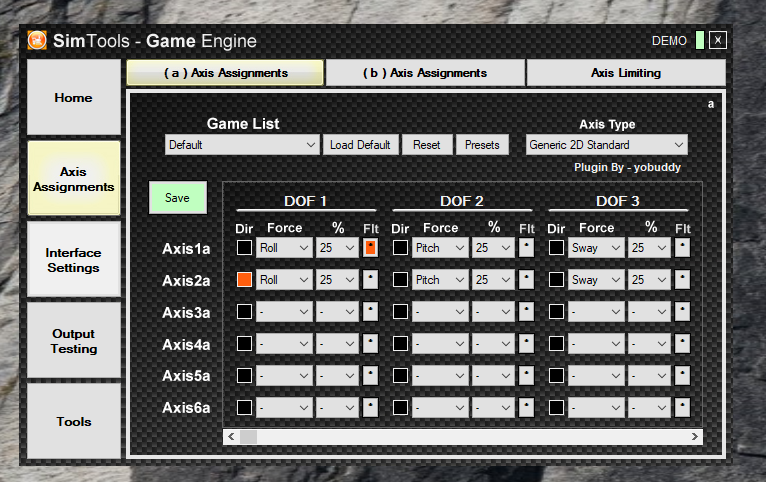Open Axis6a DOF 3 percent empty dropdown
Image resolution: width=766 pixels, height=482 pixels.
(x=649, y=407)
